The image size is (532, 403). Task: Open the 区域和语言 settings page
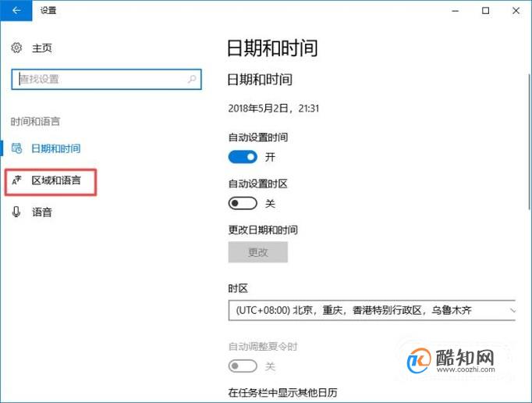coord(56,180)
